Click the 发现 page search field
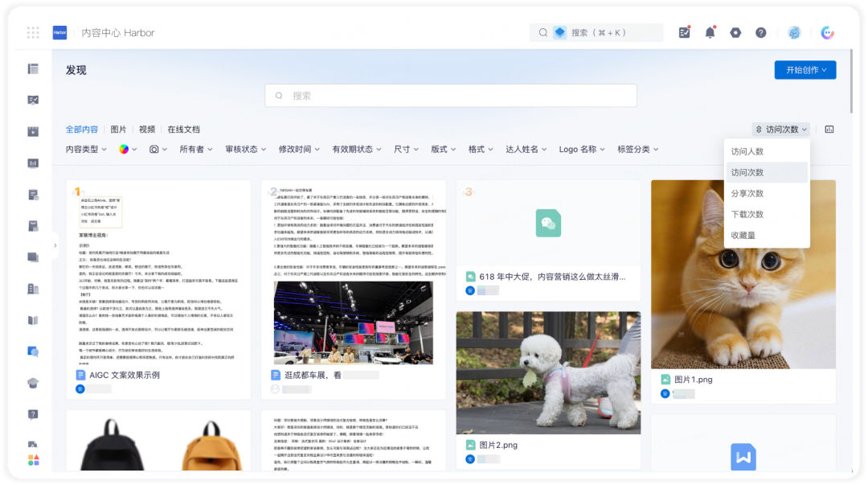Image resolution: width=868 pixels, height=485 pixels. pos(451,96)
